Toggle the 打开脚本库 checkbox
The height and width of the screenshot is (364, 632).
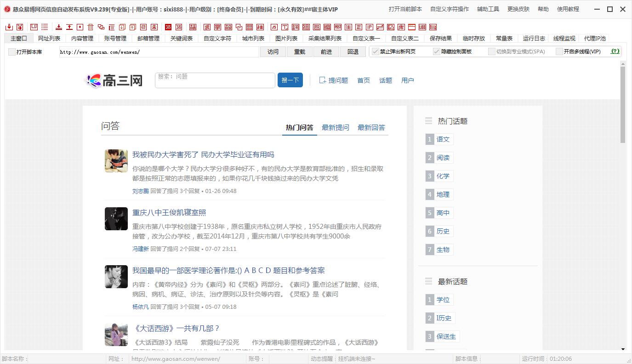point(12,52)
